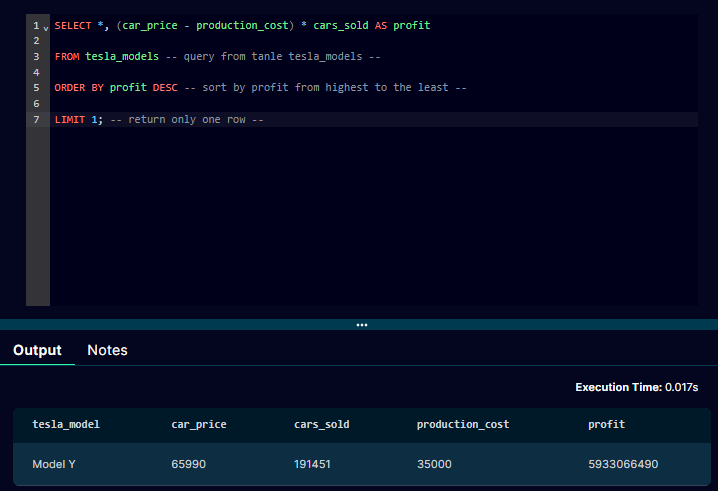Viewport: 718px width, 491px height.
Task: Click the car_price column header
Action: pyautogui.click(x=199, y=425)
